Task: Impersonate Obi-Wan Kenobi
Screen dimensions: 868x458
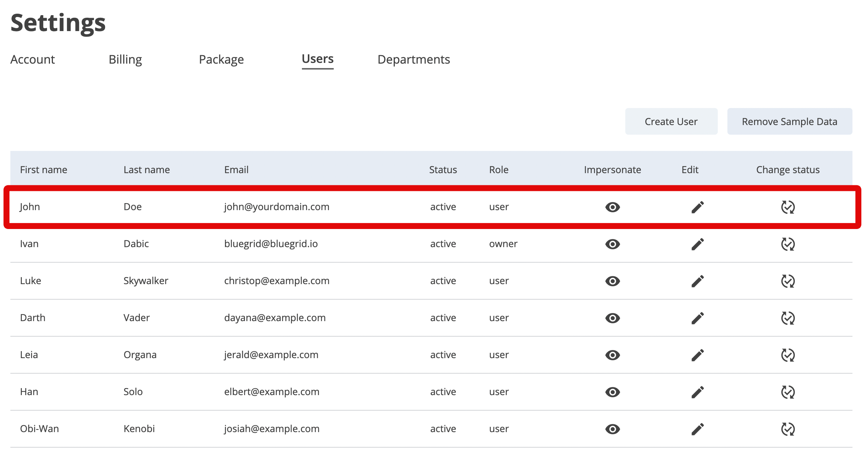Action: 612,429
